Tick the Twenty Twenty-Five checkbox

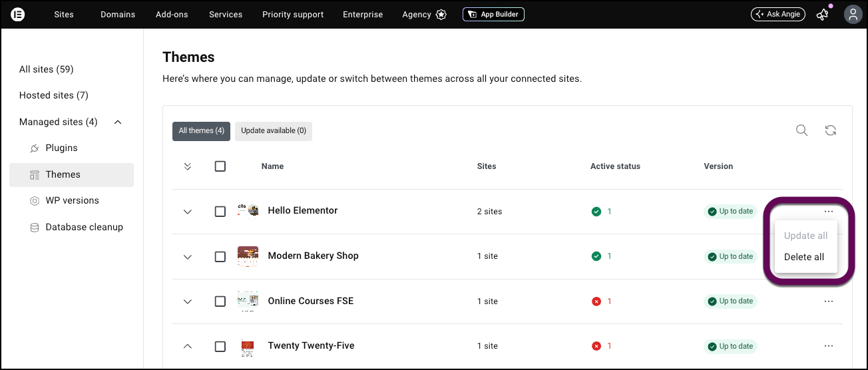point(220,347)
